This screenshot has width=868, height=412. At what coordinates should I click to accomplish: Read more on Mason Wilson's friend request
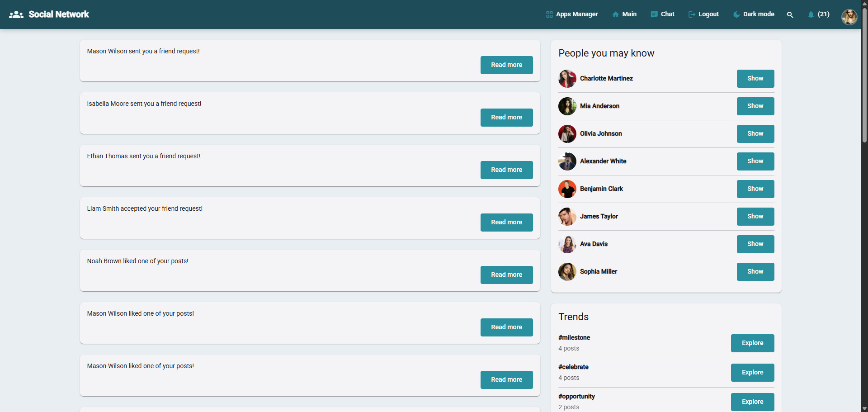coord(507,65)
